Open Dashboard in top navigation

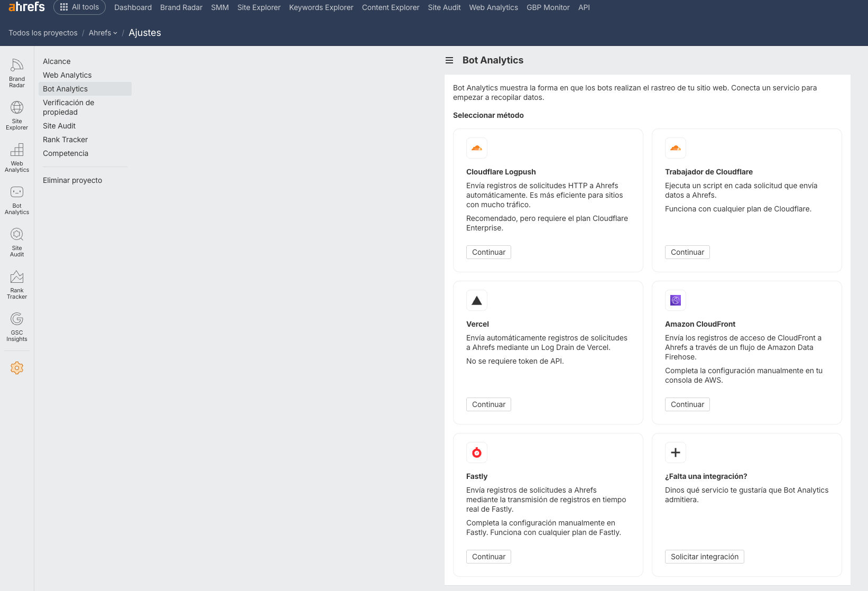tap(133, 7)
